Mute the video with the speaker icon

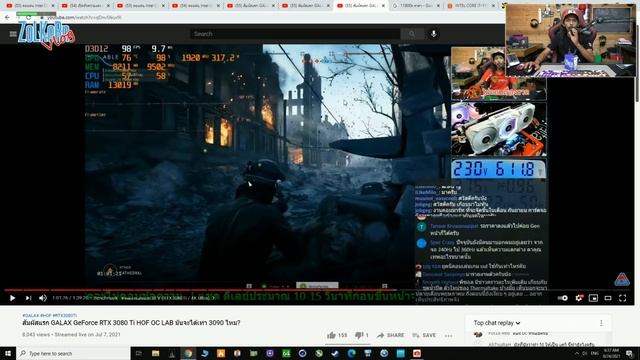[x=43, y=298]
